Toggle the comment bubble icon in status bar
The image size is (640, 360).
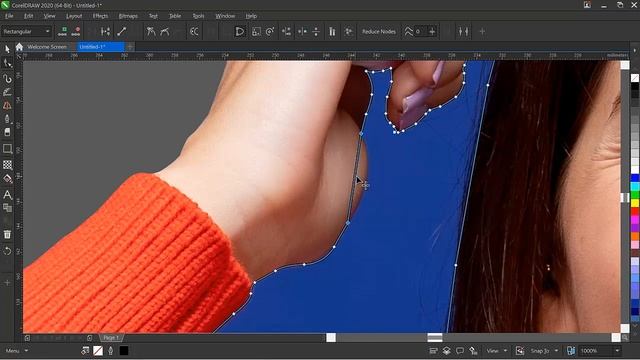460,351
